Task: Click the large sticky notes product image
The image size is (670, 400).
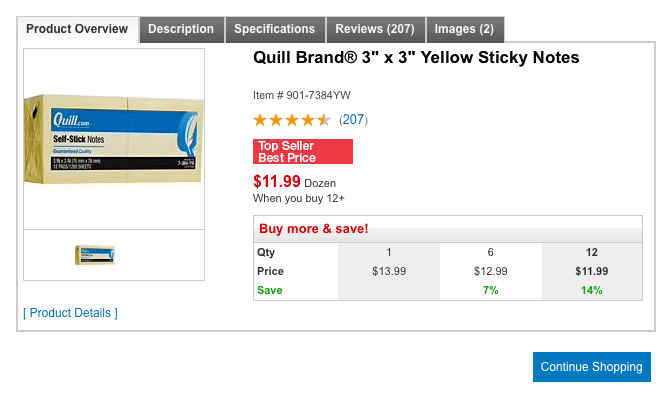Action: coord(114,138)
